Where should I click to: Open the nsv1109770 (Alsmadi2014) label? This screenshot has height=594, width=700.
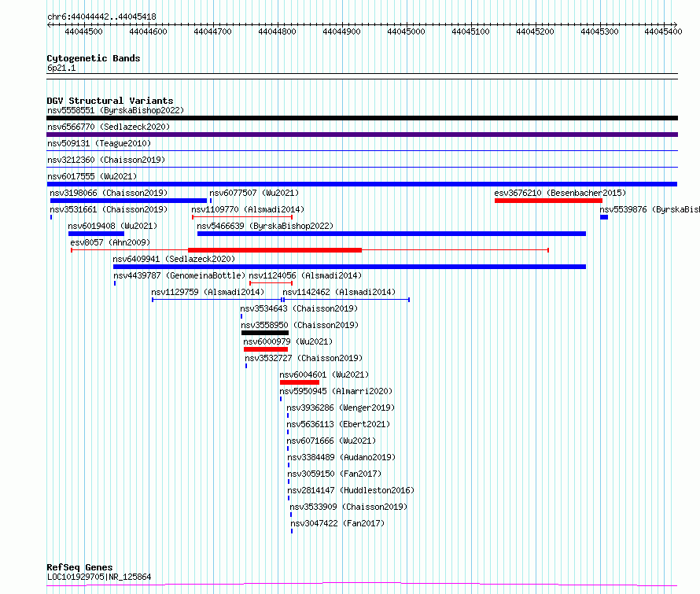click(248, 209)
